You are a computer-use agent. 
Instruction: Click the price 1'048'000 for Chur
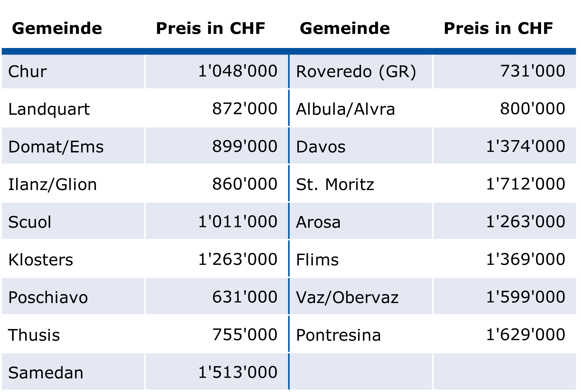click(217, 71)
